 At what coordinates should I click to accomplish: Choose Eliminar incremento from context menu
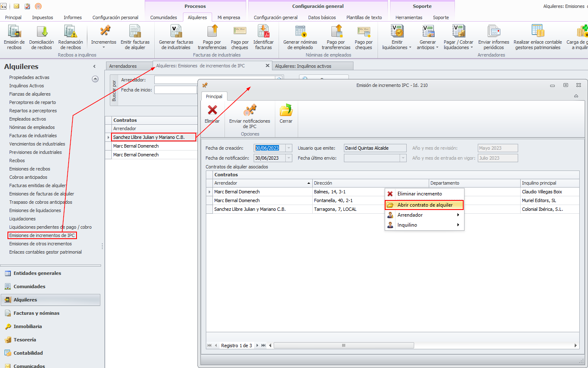424,194
